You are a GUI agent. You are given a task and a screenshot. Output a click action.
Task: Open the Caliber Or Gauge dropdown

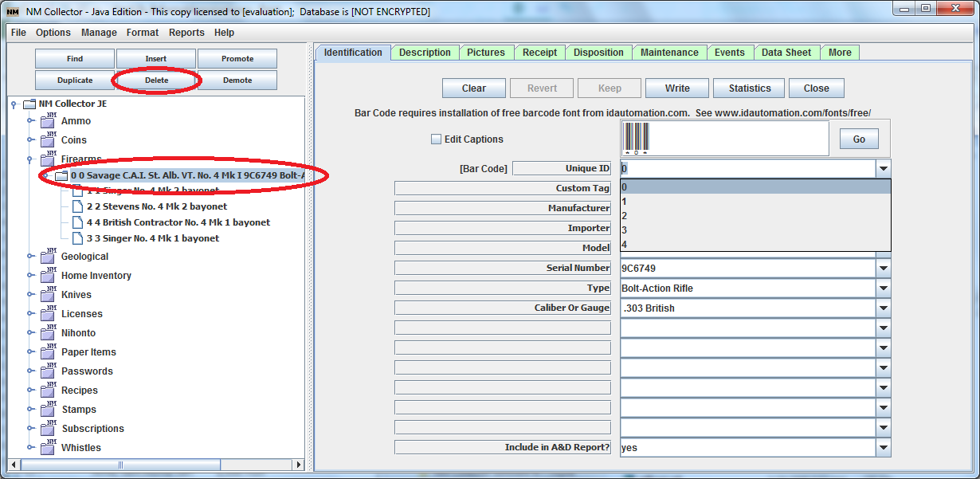(x=882, y=308)
